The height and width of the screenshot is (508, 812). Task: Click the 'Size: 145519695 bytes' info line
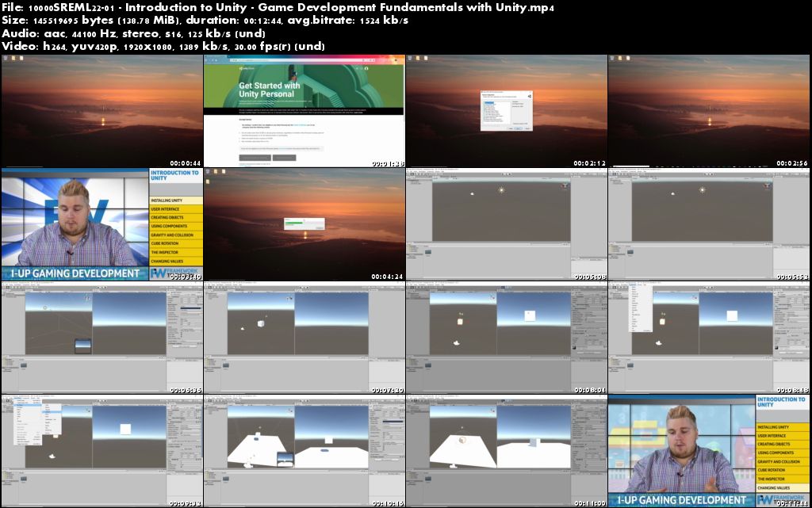205,20
